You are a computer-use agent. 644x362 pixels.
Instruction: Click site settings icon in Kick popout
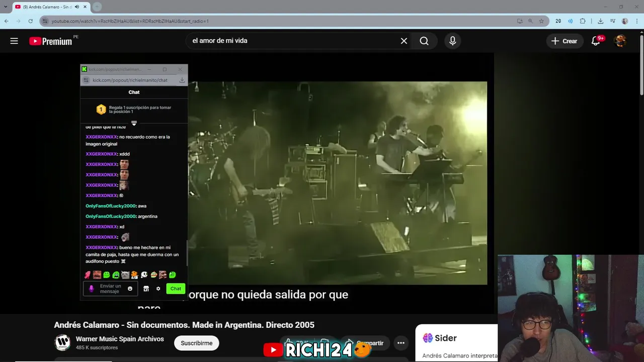coord(87,80)
